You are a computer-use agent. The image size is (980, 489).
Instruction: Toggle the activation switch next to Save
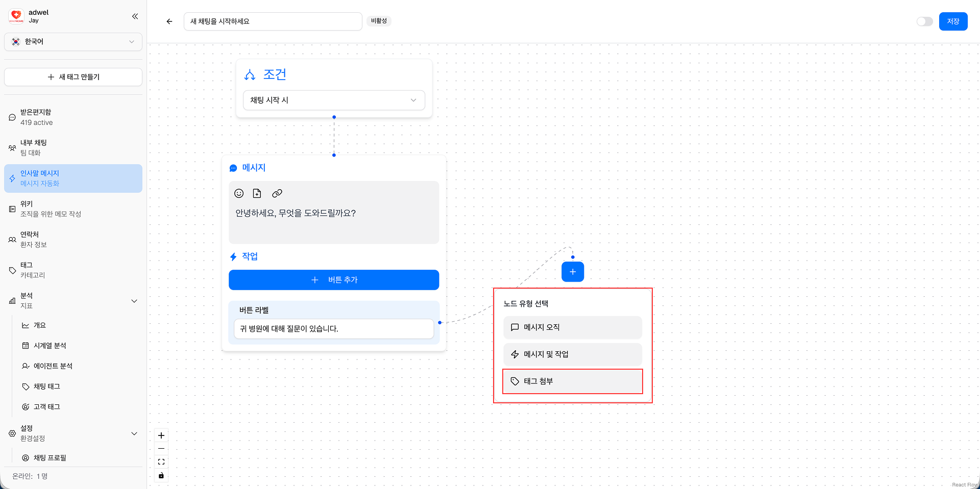point(924,21)
